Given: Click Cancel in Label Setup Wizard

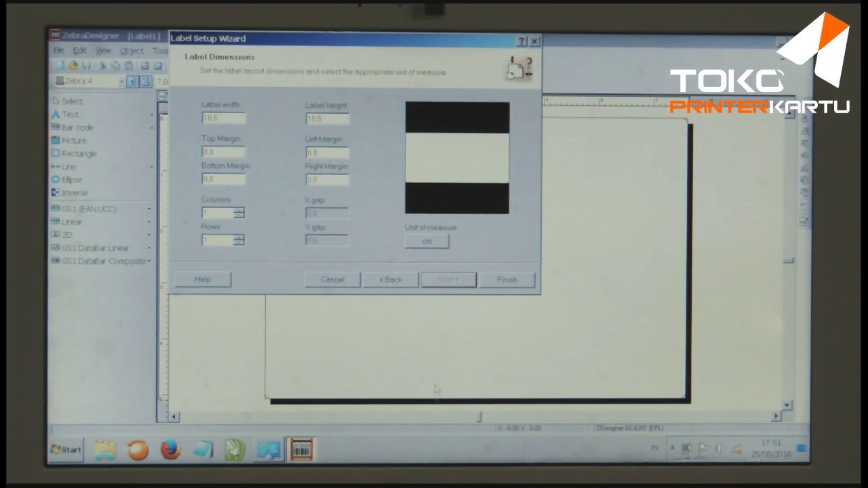Looking at the screenshot, I should [x=332, y=279].
